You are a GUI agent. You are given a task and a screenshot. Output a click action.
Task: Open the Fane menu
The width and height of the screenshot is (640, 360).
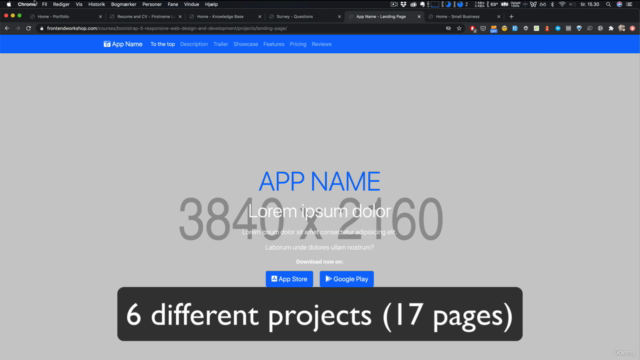click(x=173, y=4)
